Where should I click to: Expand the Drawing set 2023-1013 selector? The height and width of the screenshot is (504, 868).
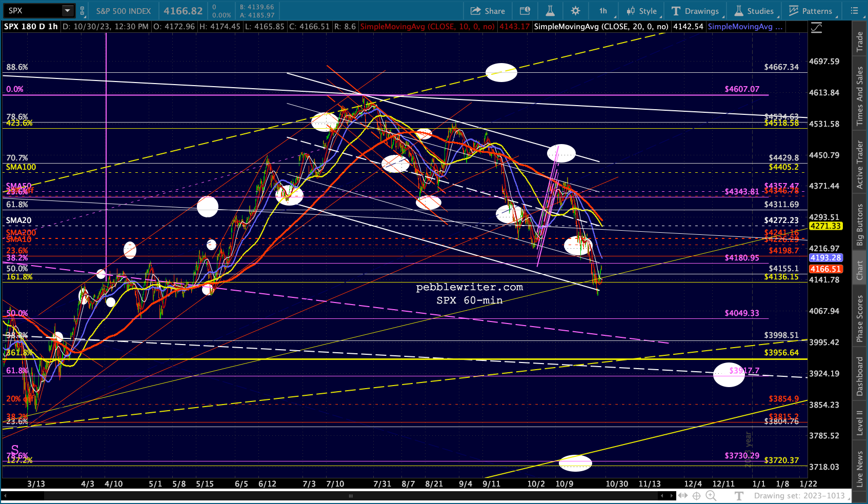pyautogui.click(x=799, y=496)
